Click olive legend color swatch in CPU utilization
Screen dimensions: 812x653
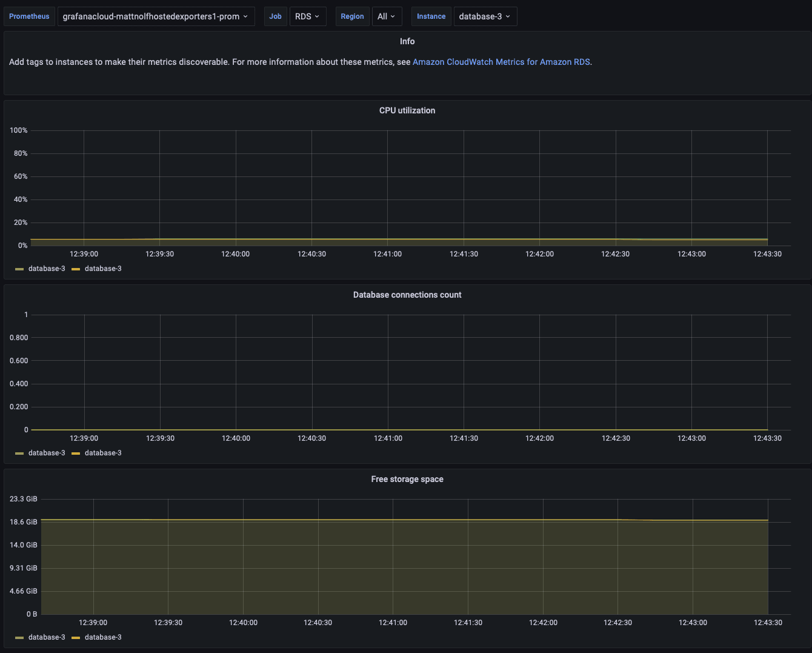coord(19,269)
